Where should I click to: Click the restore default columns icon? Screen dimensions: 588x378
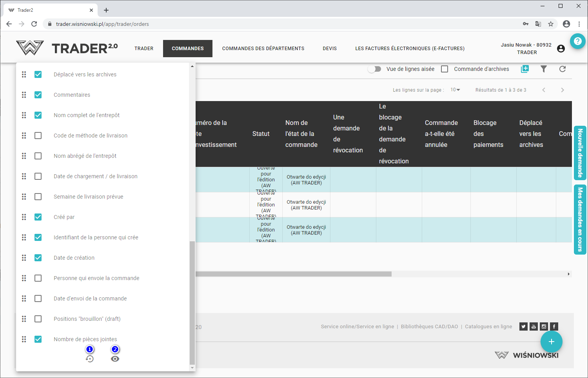90,359
